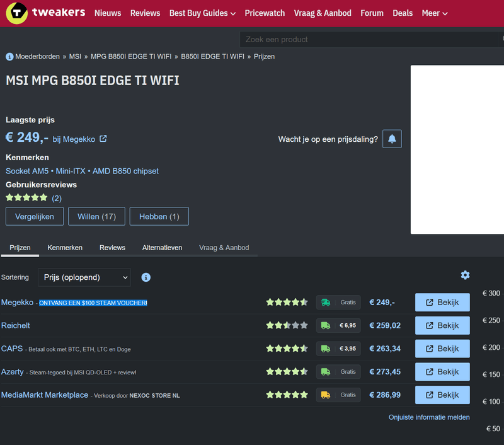Click the user reviews five-star rating
The height and width of the screenshot is (445, 504).
[26, 197]
